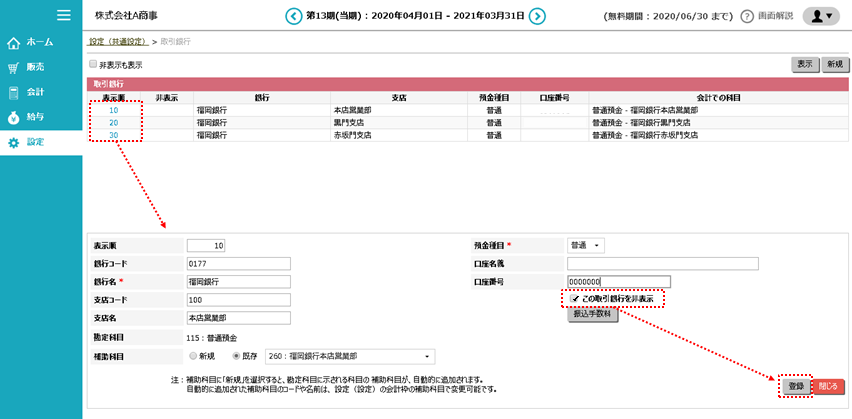Viewport: 852px width, 419px height.
Task: Click the Home house icon
Action: click(x=14, y=42)
